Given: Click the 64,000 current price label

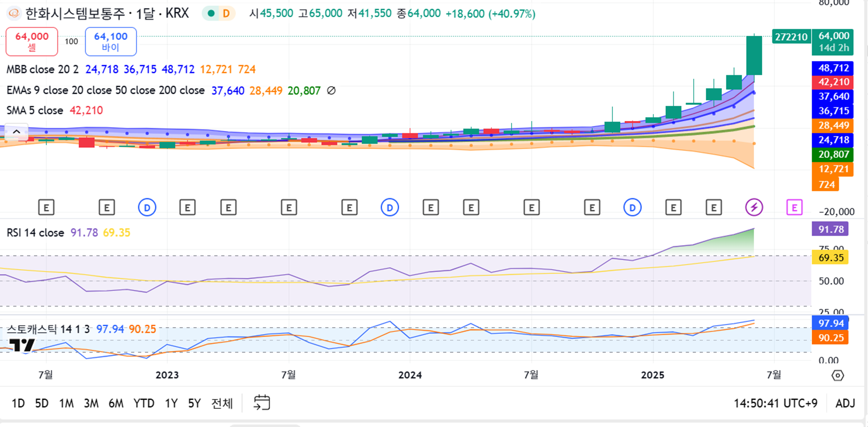Looking at the screenshot, I should 833,42.
